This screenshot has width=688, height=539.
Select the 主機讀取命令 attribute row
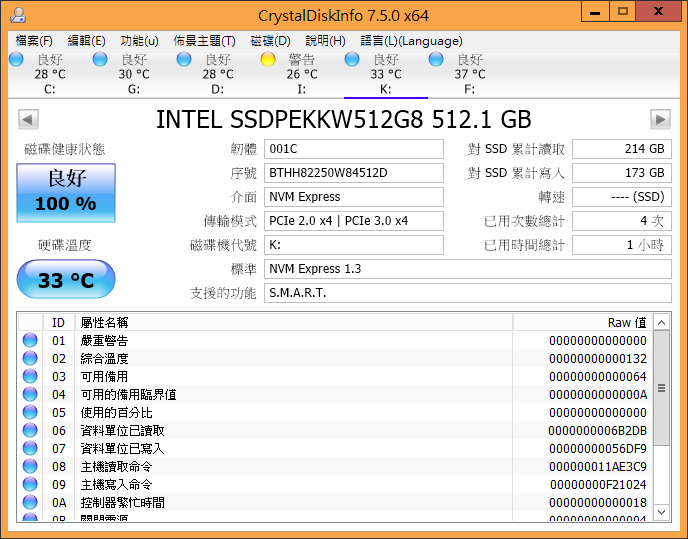pos(335,467)
